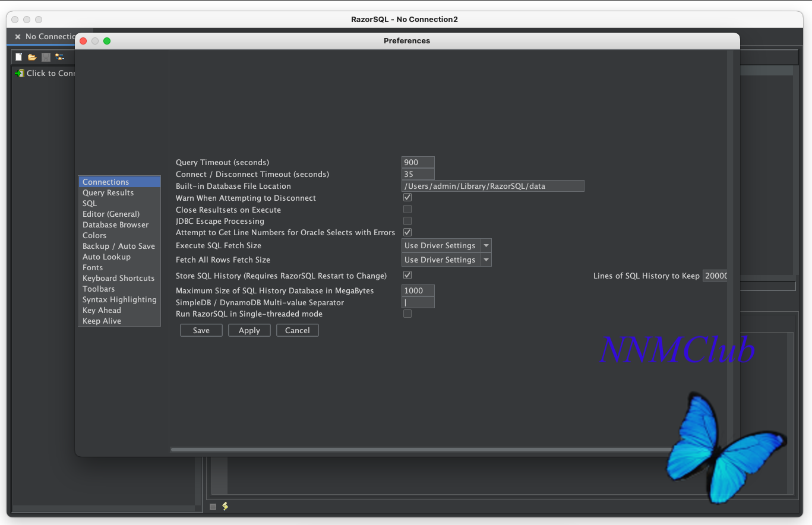Click the green arrow connect icon

(20, 73)
